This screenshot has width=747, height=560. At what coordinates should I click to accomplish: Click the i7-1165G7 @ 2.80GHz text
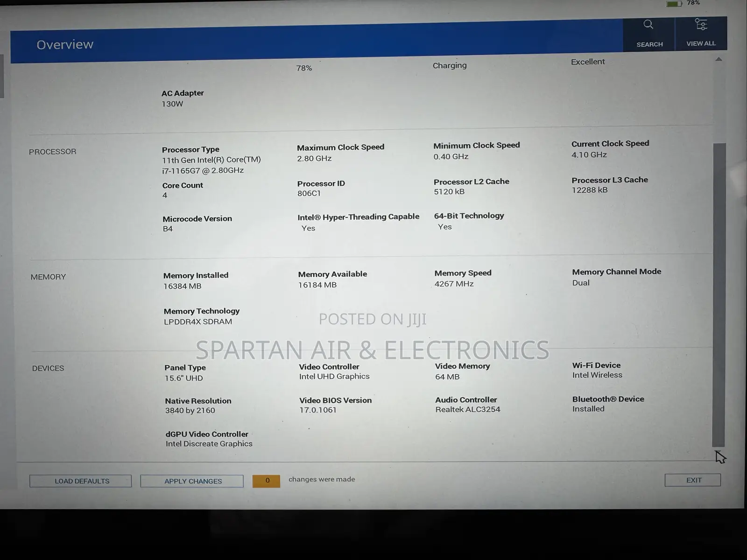tap(203, 170)
